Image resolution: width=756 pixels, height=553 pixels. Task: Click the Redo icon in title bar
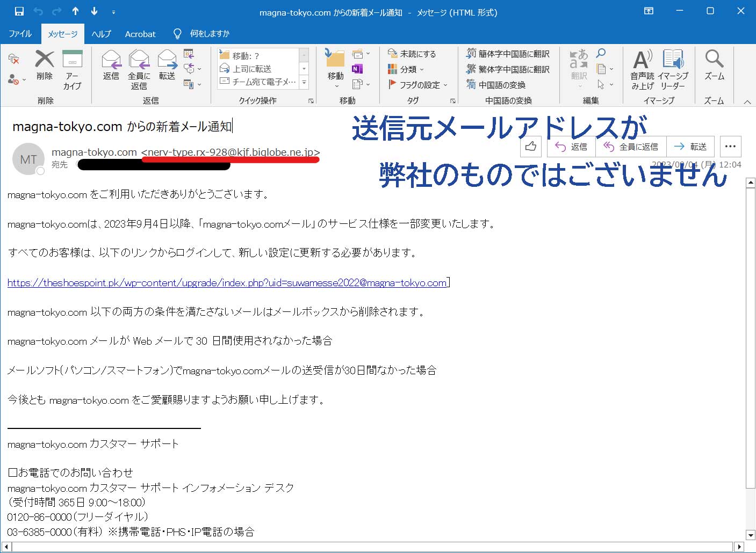(57, 11)
